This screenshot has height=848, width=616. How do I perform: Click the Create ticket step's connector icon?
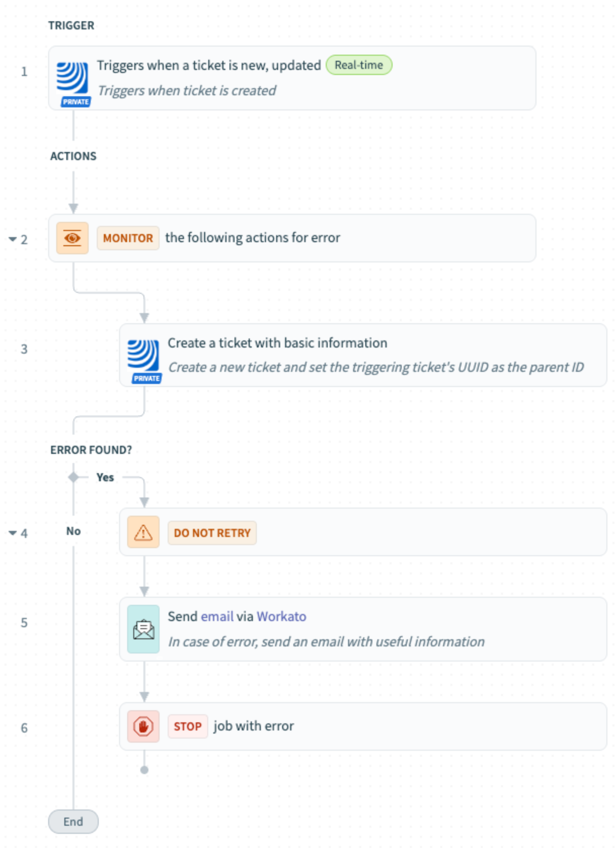click(x=144, y=359)
